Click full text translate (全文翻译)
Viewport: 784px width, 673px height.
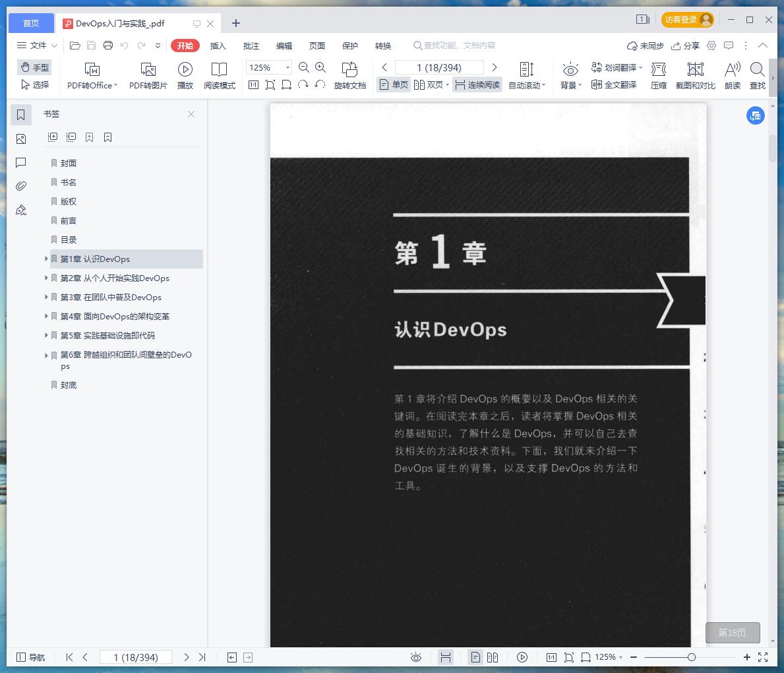(x=614, y=85)
